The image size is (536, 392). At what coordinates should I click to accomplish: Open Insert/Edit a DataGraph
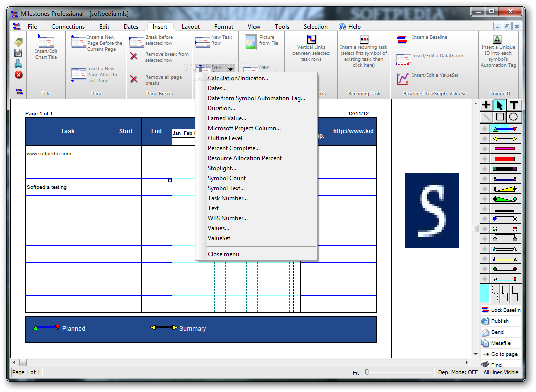[x=430, y=59]
